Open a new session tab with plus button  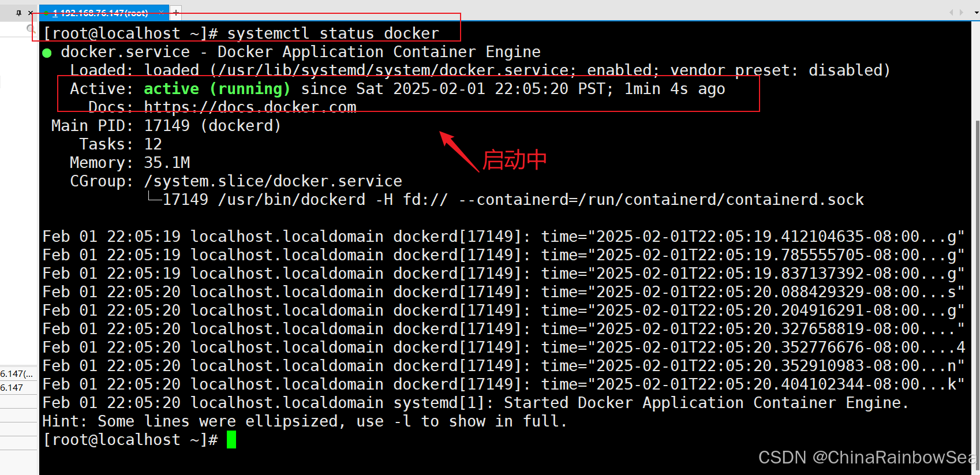(x=176, y=12)
